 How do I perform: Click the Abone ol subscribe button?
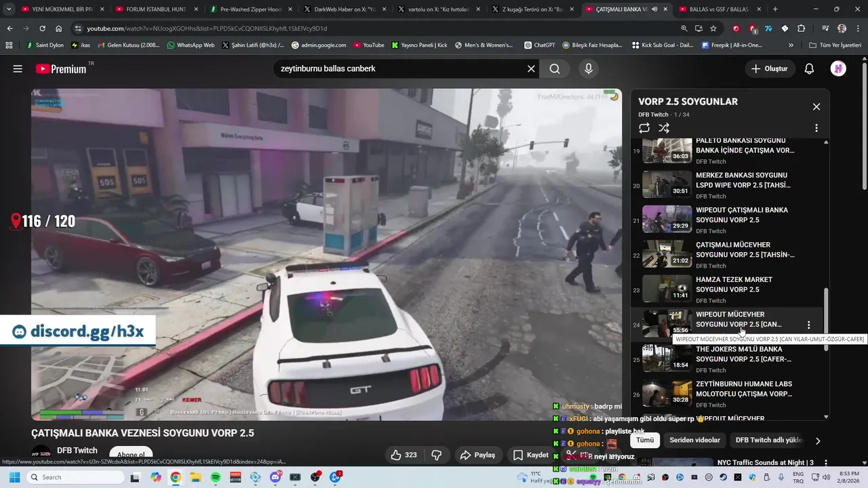click(131, 455)
